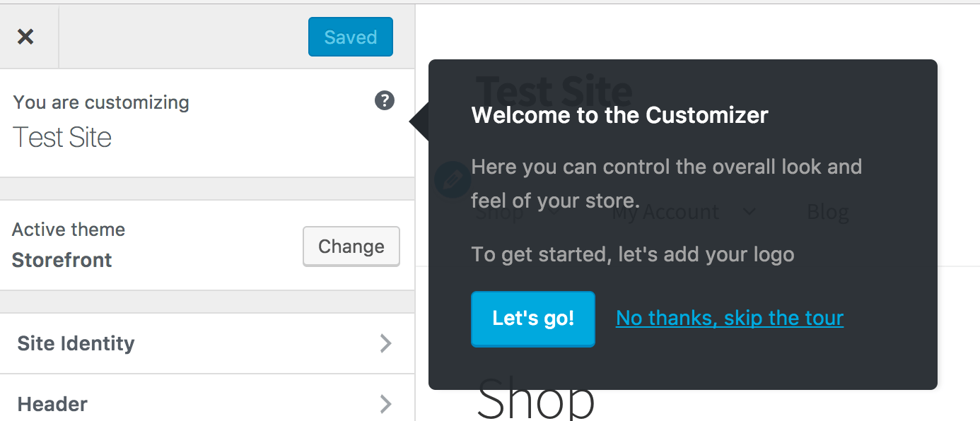This screenshot has width=980, height=421.
Task: Select My Account in the site navigation
Action: click(x=665, y=211)
